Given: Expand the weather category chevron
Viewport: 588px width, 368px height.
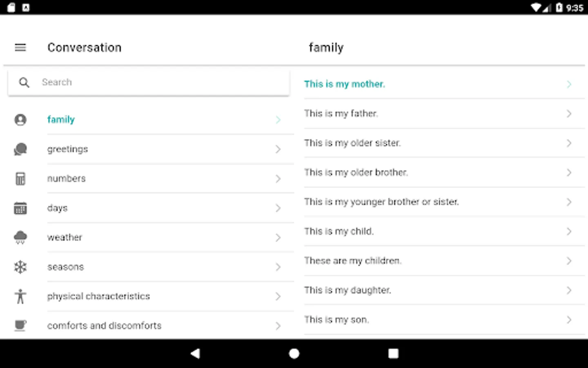Looking at the screenshot, I should point(278,238).
